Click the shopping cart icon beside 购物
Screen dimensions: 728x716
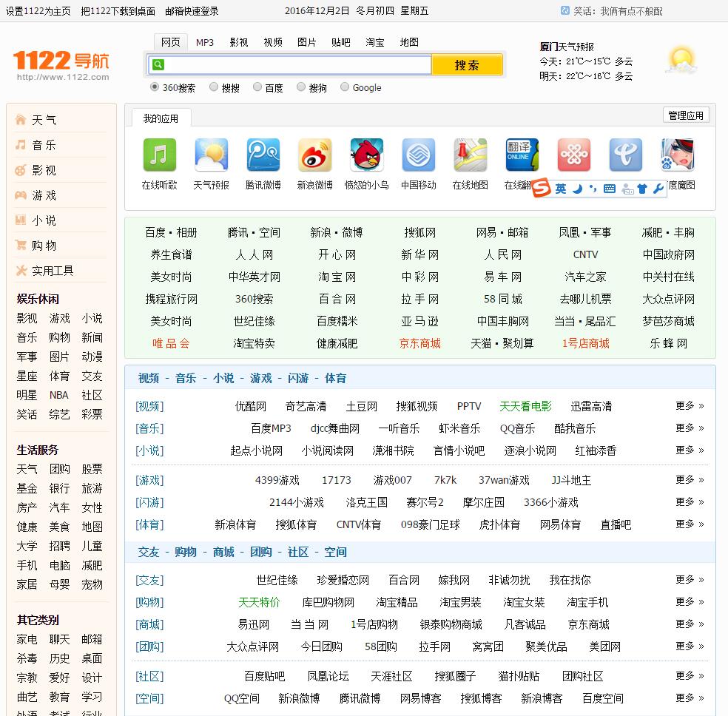click(x=21, y=245)
